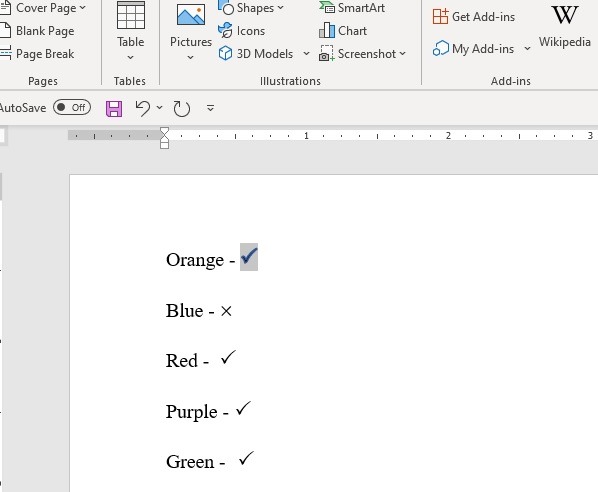Click the Cover Page button

point(43,8)
